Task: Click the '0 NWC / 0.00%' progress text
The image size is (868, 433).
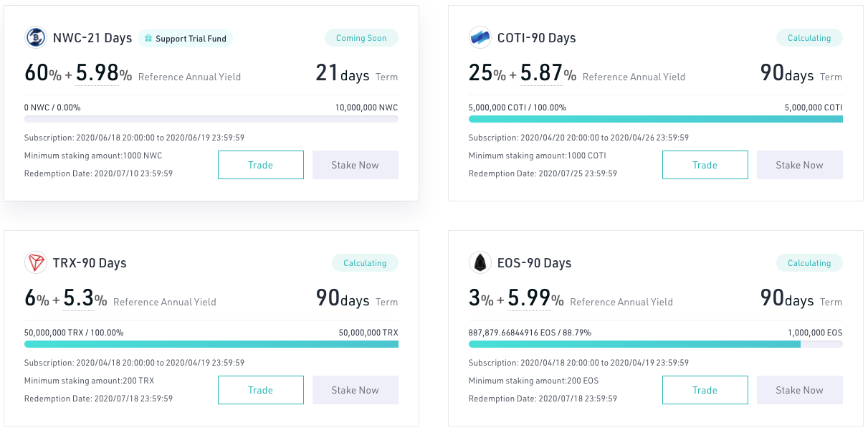Action: pyautogui.click(x=52, y=108)
